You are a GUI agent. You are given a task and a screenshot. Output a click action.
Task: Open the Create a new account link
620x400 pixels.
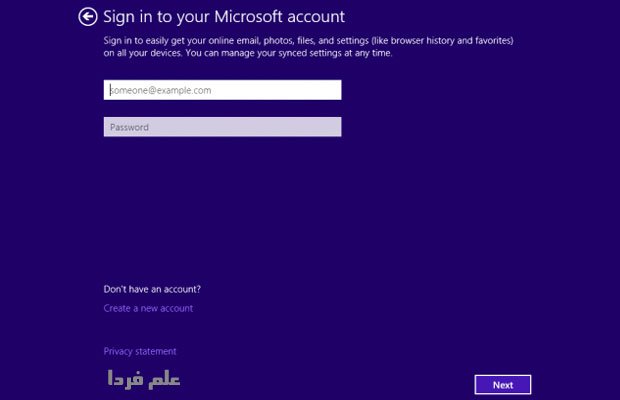148,308
